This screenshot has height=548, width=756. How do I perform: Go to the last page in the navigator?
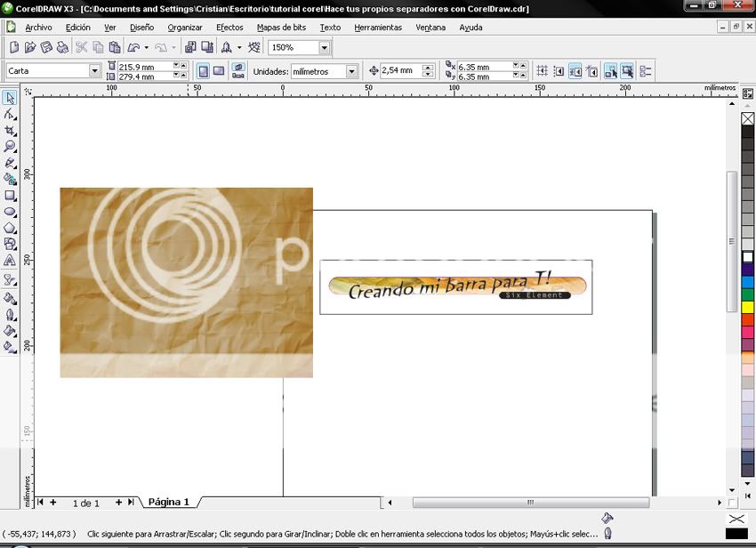pos(131,502)
